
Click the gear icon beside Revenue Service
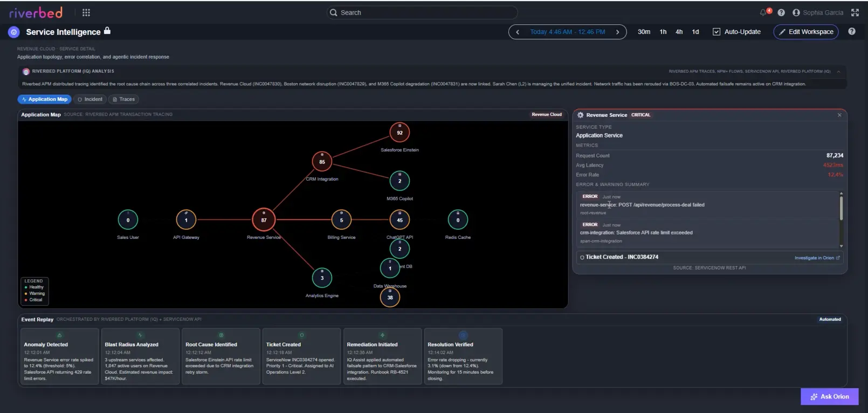click(581, 115)
